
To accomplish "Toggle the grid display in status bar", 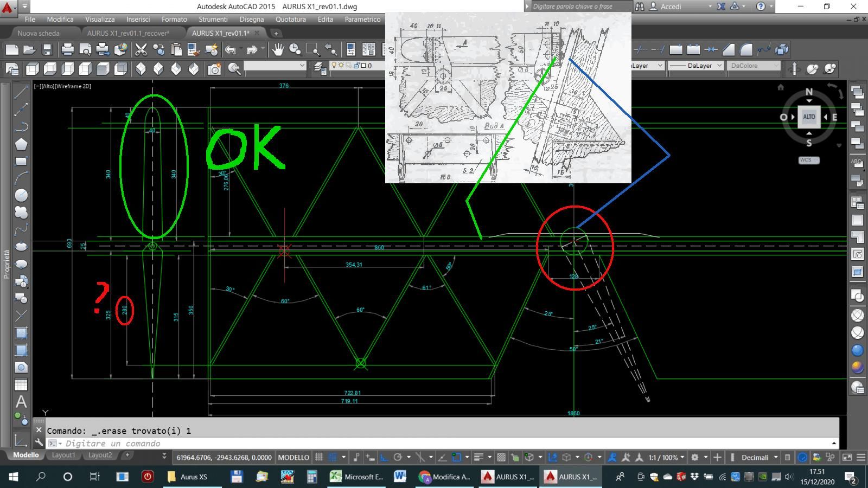I will coord(319,457).
